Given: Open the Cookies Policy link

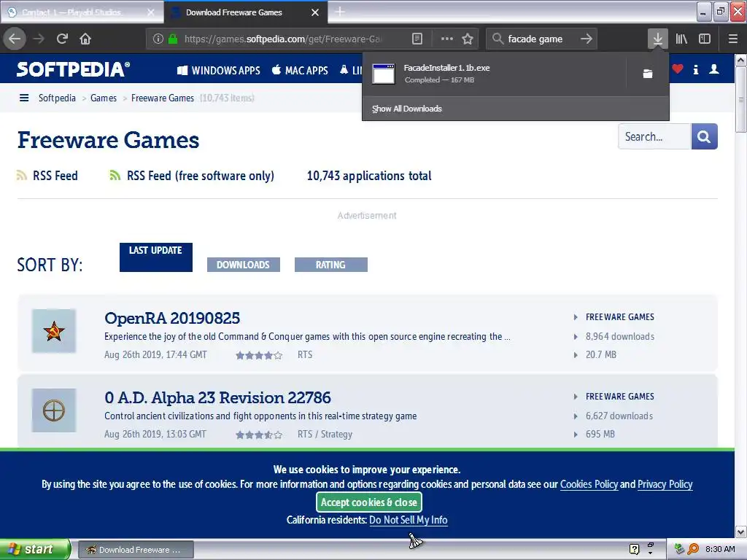Looking at the screenshot, I should coord(589,484).
